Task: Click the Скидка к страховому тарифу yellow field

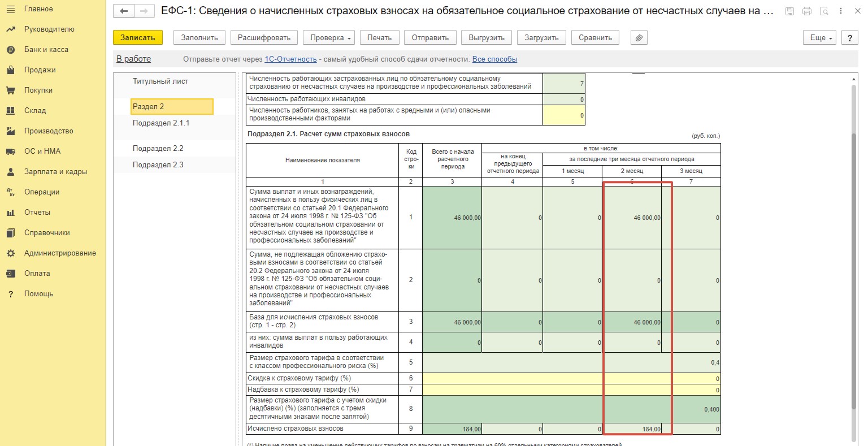Action: (571, 378)
